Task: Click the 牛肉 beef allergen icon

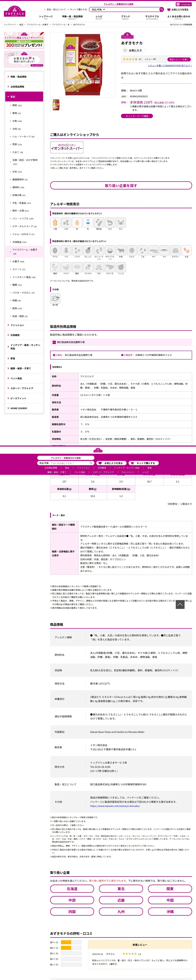Action: pyautogui.click(x=121, y=250)
